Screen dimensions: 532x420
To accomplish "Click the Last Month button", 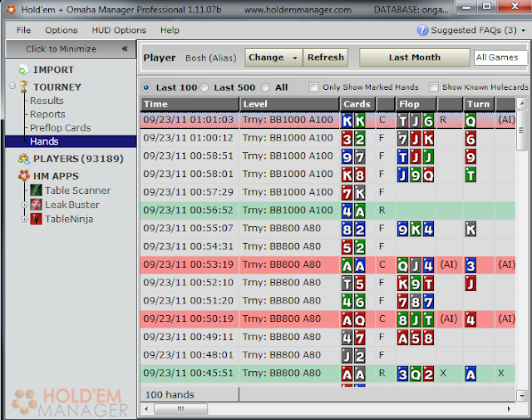I will pyautogui.click(x=414, y=57).
